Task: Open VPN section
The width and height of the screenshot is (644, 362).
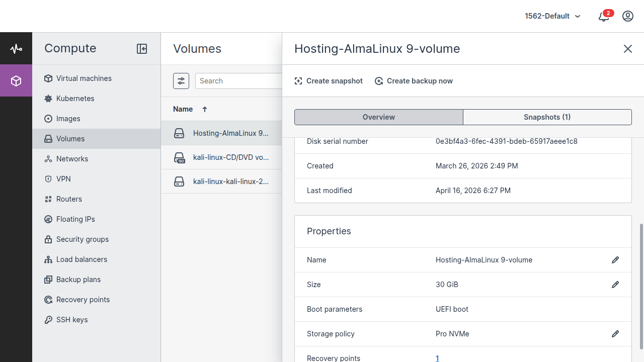Action: pyautogui.click(x=97, y=179)
